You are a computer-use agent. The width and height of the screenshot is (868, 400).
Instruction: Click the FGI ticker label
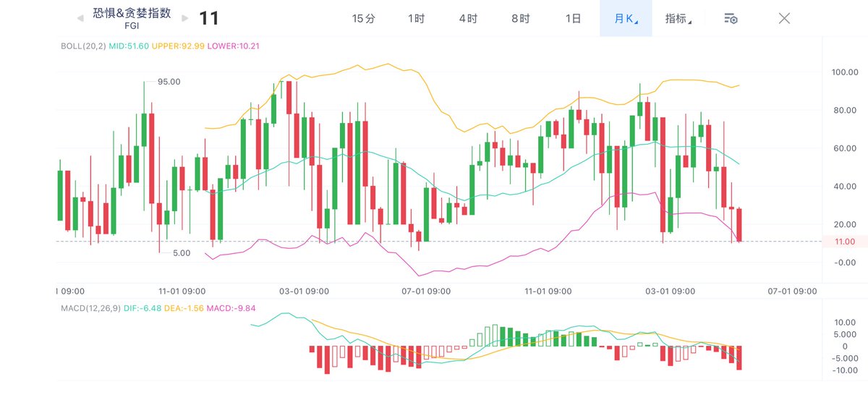click(132, 26)
